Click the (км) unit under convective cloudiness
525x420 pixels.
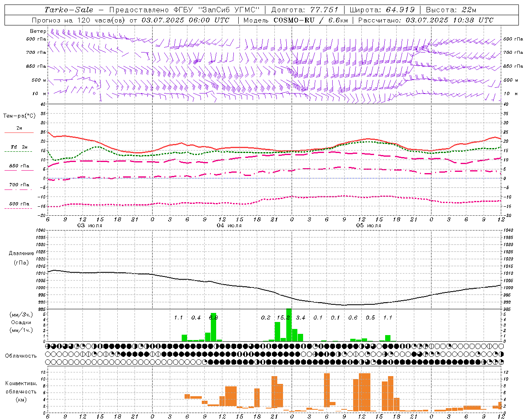click(x=21, y=399)
